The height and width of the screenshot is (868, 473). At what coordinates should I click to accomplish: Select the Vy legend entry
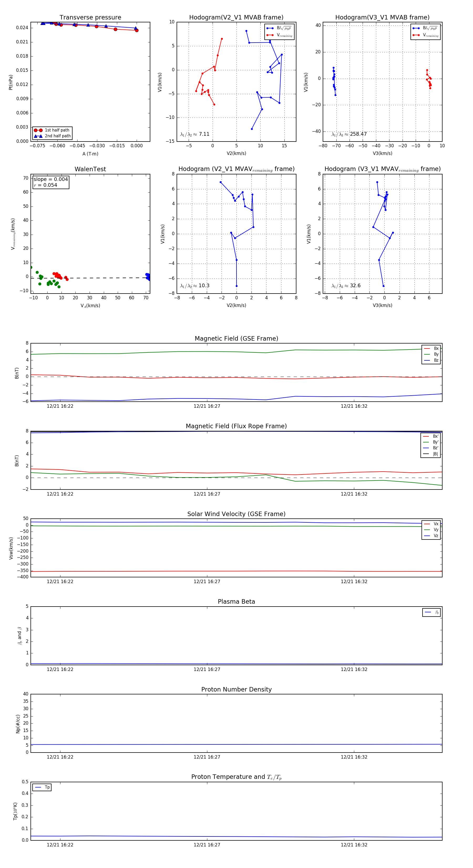431,530
